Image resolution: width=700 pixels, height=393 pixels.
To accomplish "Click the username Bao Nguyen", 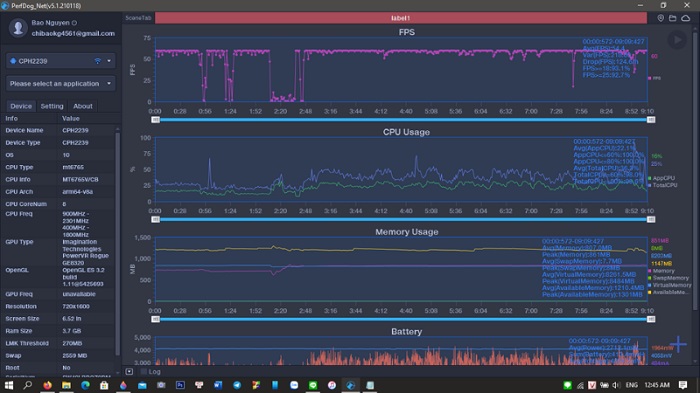I will point(50,22).
